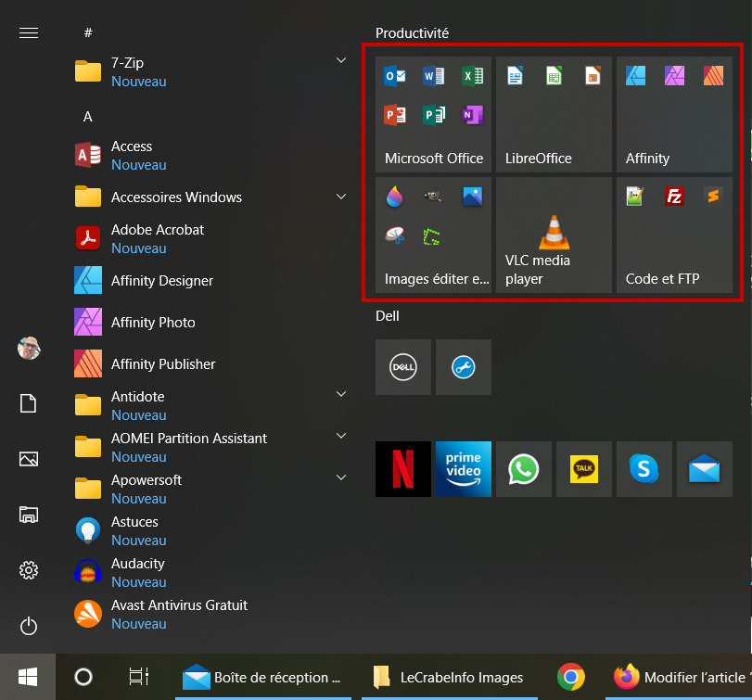This screenshot has width=752, height=700.
Task: Open LibreOffice Calc icon in LibreOffice tile
Action: 554,76
